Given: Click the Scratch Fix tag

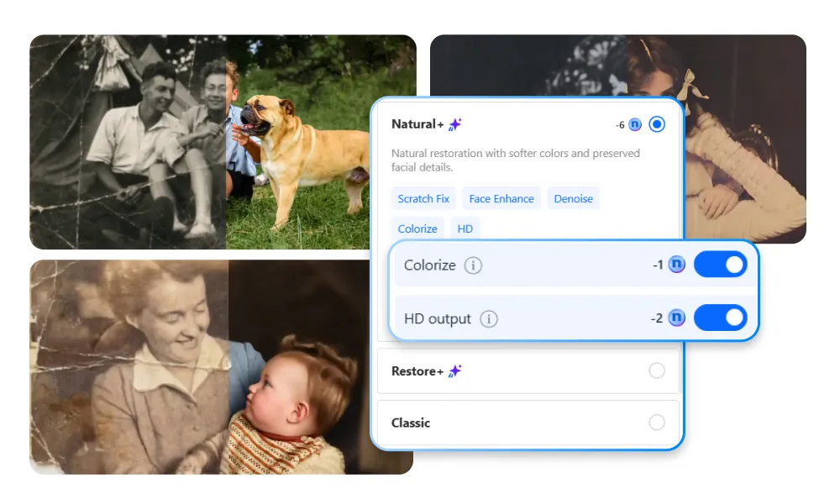Looking at the screenshot, I should tap(423, 199).
